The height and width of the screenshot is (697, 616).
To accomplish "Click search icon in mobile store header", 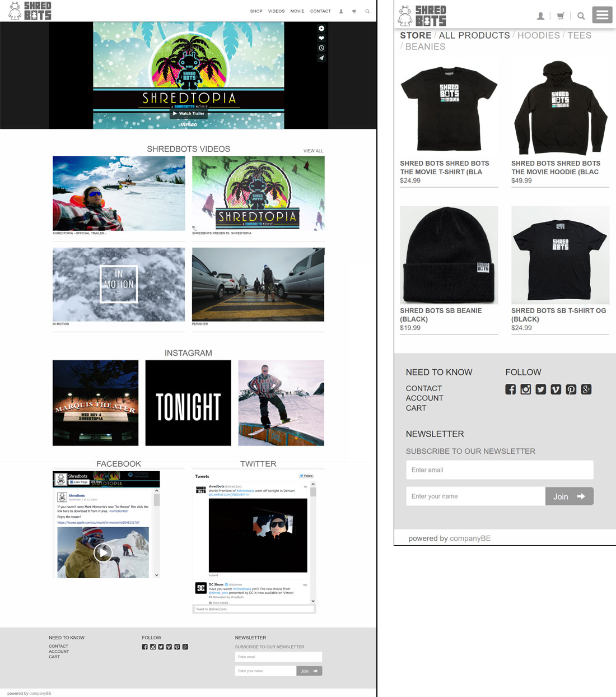I will pos(581,16).
